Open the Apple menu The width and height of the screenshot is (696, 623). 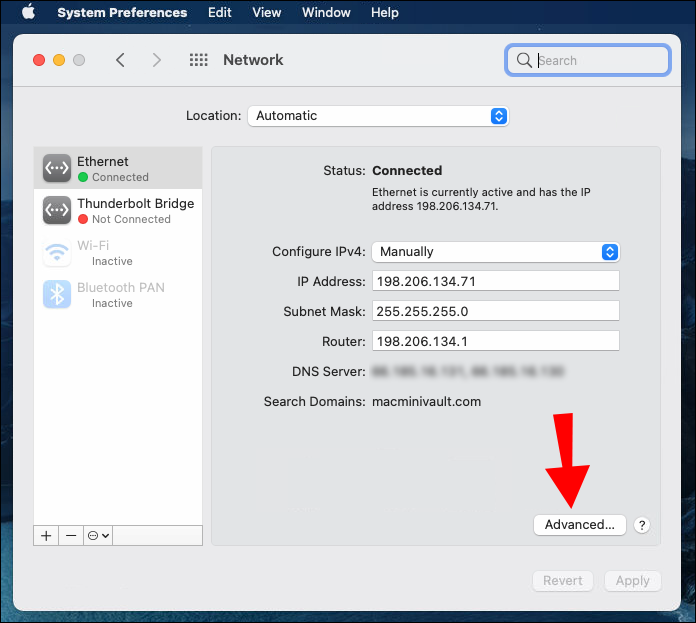pyautogui.click(x=29, y=12)
